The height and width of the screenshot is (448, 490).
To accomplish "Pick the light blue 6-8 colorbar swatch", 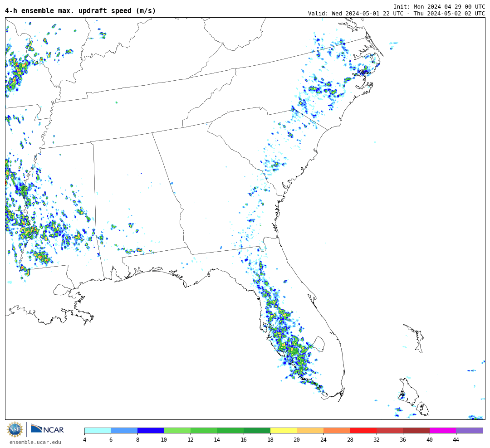I will coord(124,431).
